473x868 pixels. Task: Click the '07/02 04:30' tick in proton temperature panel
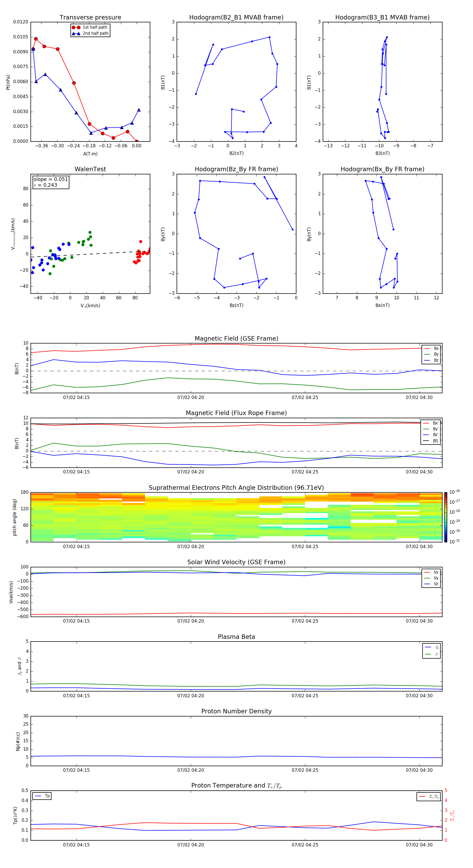click(x=419, y=845)
